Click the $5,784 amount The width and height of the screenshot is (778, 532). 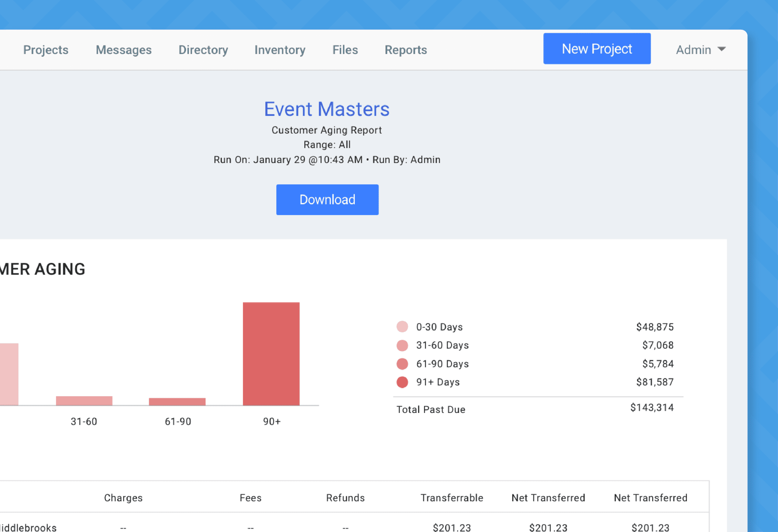pyautogui.click(x=658, y=364)
